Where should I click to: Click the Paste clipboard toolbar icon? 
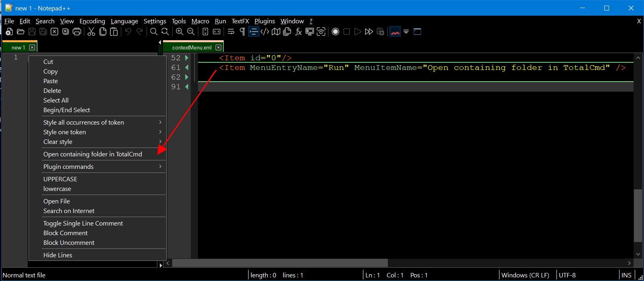click(x=114, y=32)
